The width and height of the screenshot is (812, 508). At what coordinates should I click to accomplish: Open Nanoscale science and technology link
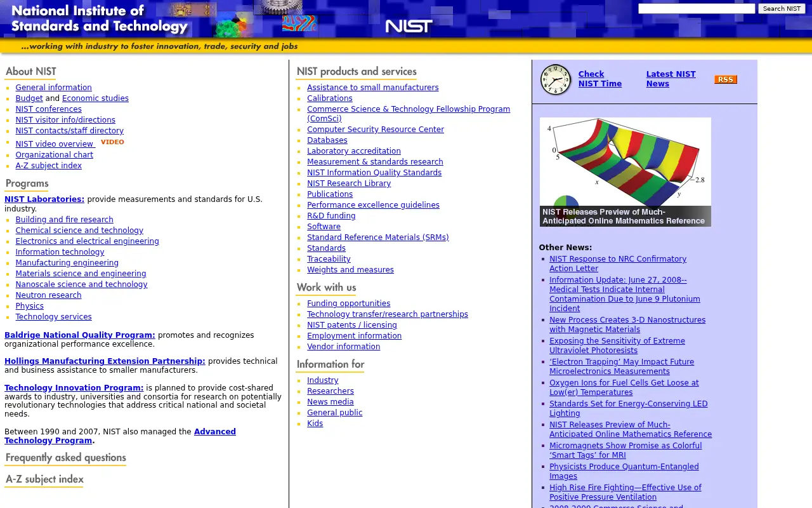pyautogui.click(x=81, y=284)
